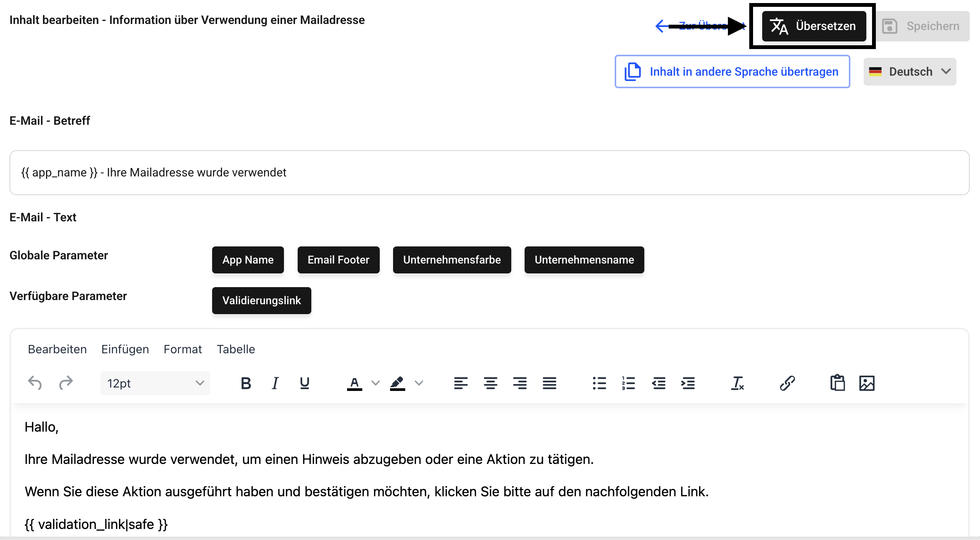Create a numbered list
The image size is (980, 540).
(x=628, y=383)
